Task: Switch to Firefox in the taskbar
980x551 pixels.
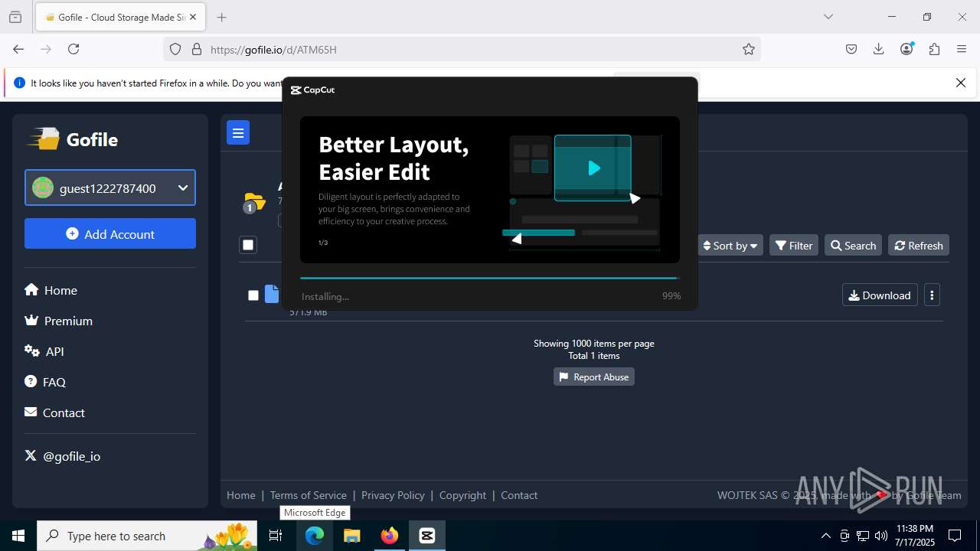Action: (390, 536)
